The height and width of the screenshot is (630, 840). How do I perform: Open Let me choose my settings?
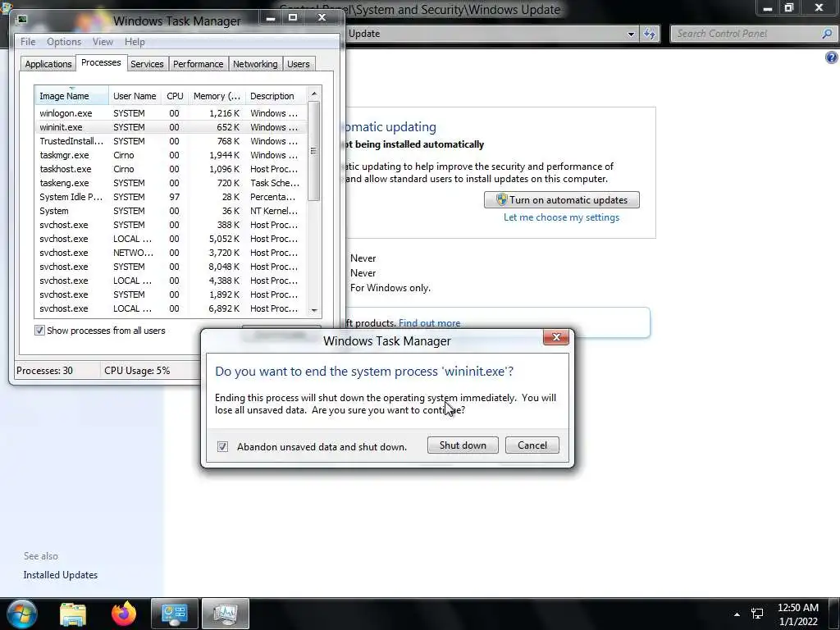coord(561,217)
